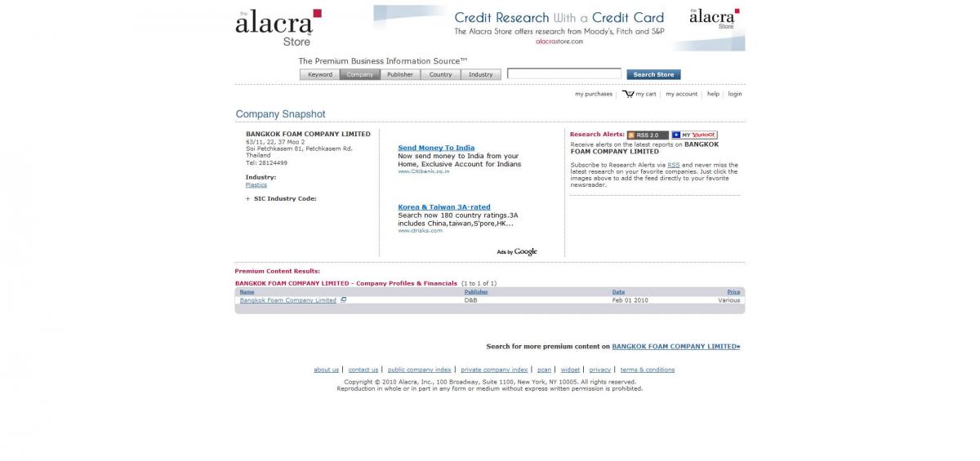Image resolution: width=980 pixels, height=461 pixels.
Task: Open the Korea & Taiwan 3A-rated ad
Action: (x=444, y=207)
